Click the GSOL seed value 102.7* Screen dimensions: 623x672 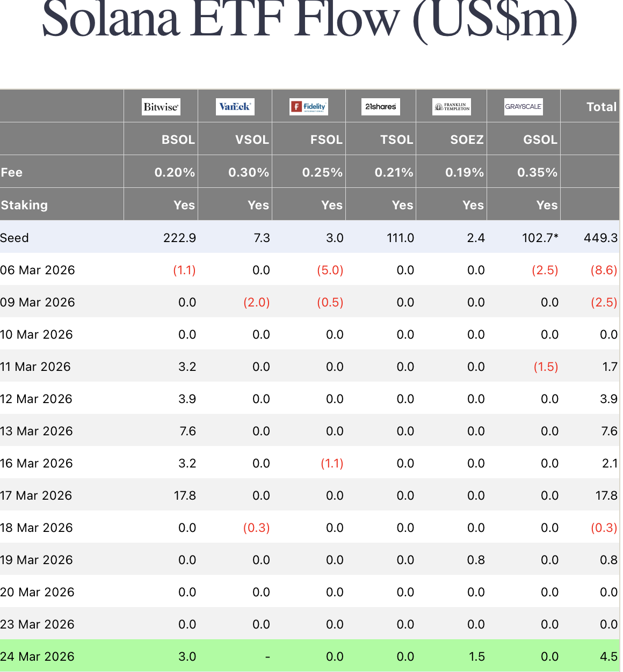(x=540, y=238)
